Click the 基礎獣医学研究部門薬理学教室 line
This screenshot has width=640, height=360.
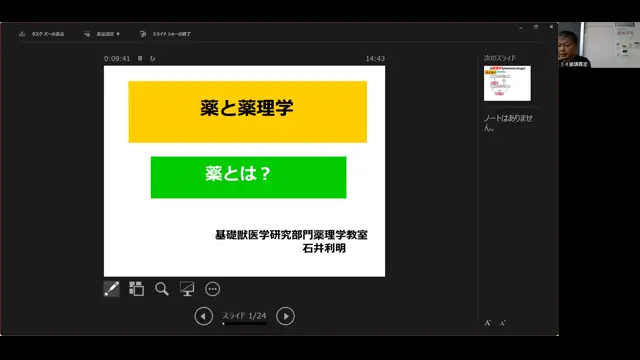click(x=291, y=235)
